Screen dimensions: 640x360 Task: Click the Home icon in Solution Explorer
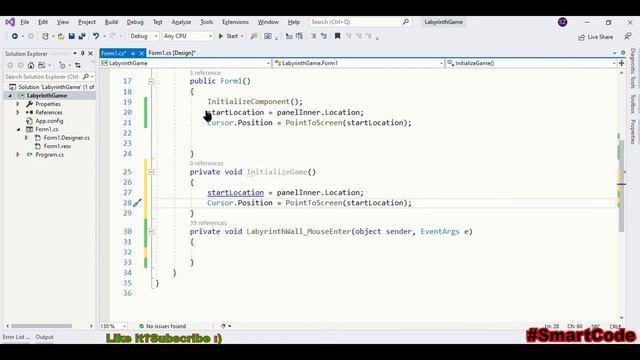click(31, 65)
